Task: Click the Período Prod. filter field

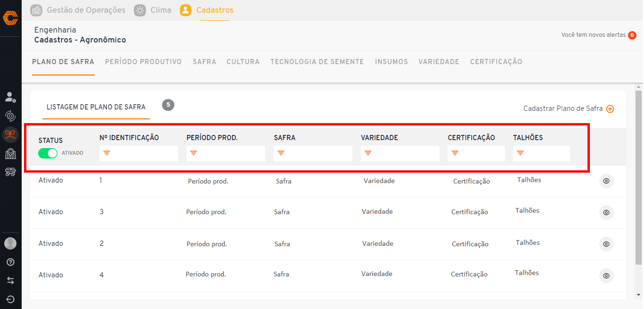Action: (x=226, y=153)
